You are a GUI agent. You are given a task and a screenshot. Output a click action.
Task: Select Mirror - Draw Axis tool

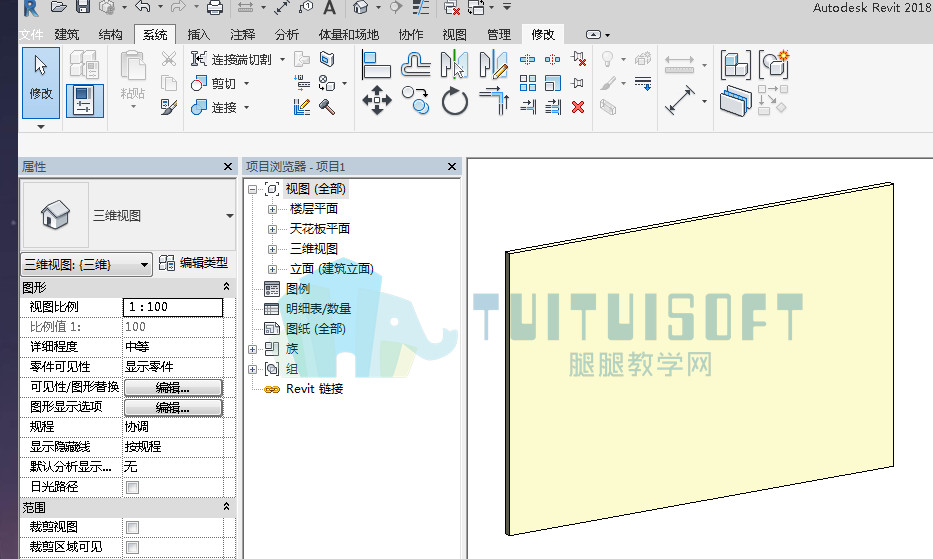[494, 64]
